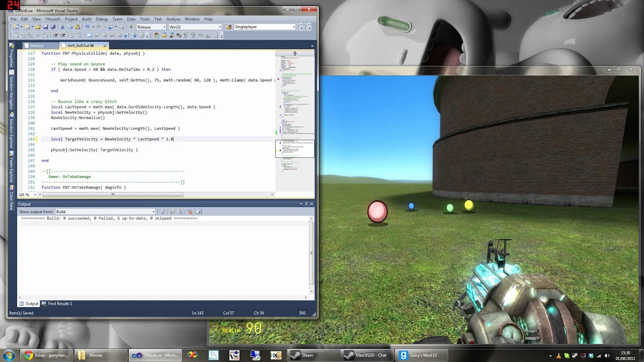Open the VAssistX menu
This screenshot has height=362, width=644.
point(53,19)
